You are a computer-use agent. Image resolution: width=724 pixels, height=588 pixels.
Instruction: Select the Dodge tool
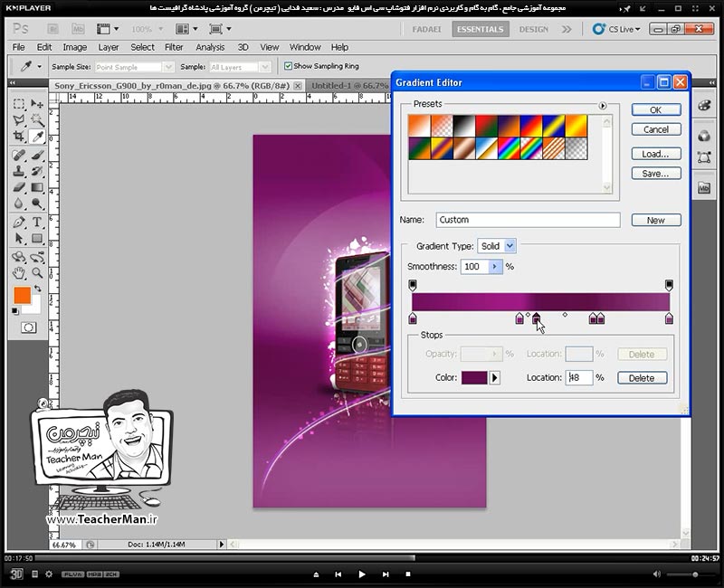click(x=37, y=203)
